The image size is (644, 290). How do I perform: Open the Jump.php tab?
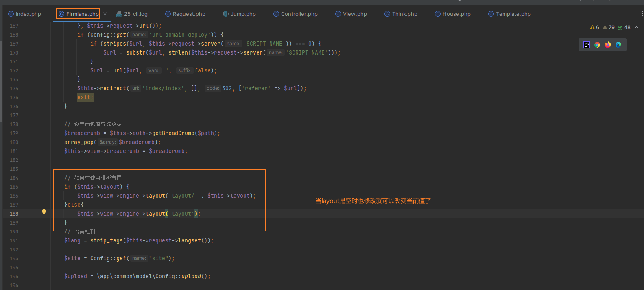click(x=239, y=14)
